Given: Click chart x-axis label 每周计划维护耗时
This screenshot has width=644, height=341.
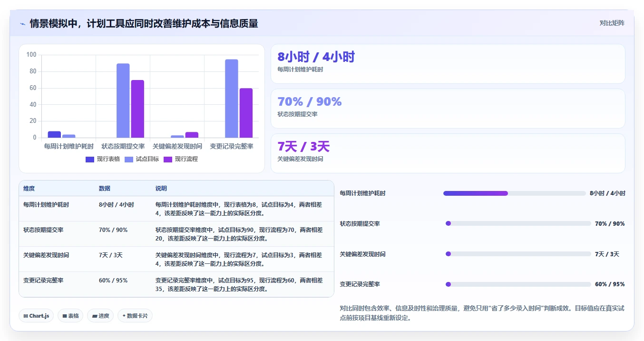Looking at the screenshot, I should 69,146.
